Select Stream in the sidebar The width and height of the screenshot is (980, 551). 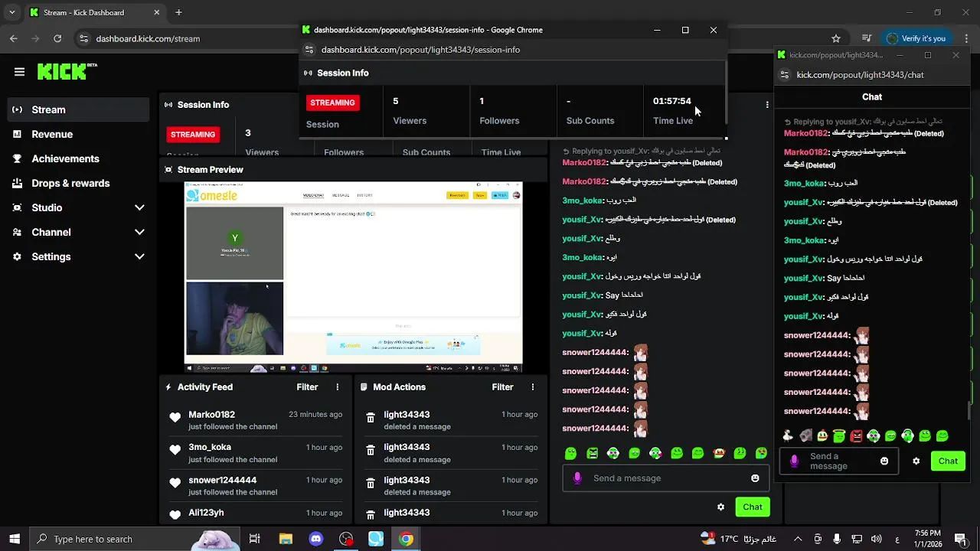click(x=80, y=109)
